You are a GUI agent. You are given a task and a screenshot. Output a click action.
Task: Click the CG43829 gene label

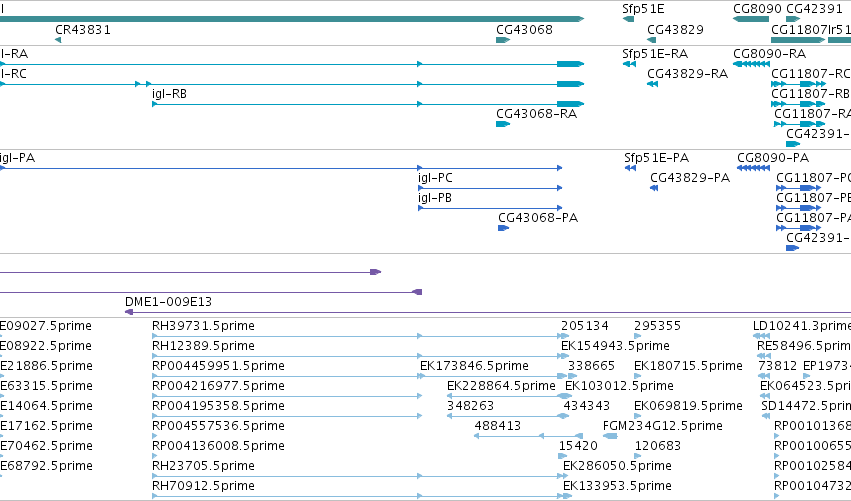click(675, 30)
